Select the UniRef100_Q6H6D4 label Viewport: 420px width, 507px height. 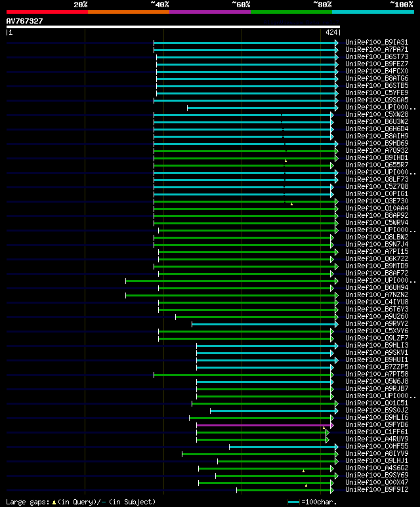coord(377,129)
